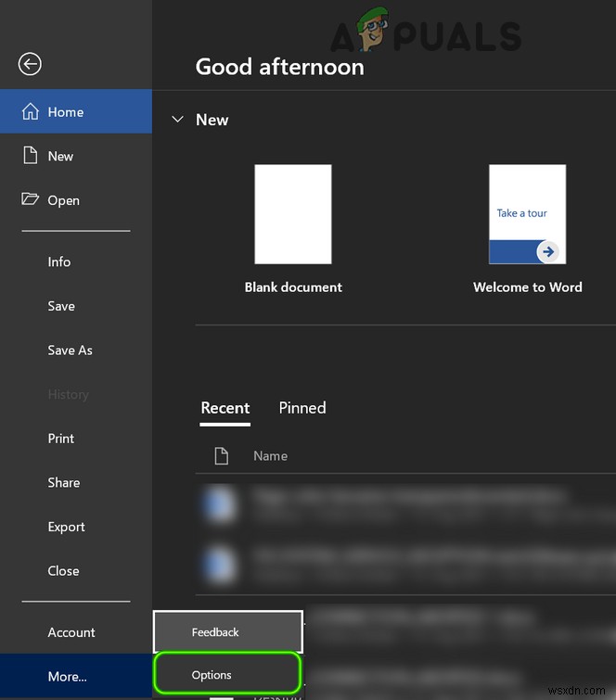Choose Close in the sidebar
Screen dimensions: 616x700
tap(76, 571)
